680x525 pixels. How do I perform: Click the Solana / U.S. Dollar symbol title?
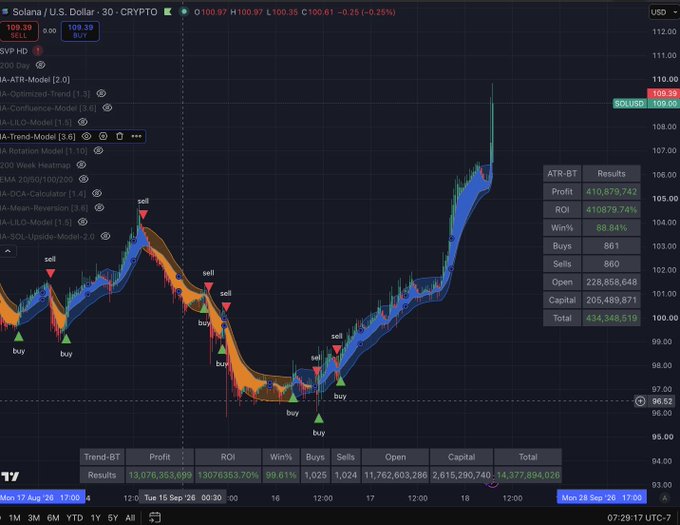85,12
